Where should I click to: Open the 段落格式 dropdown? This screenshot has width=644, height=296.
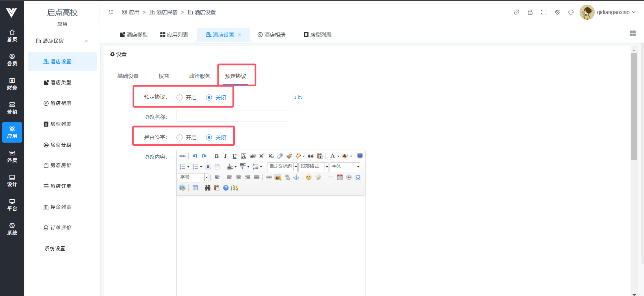coord(313,167)
